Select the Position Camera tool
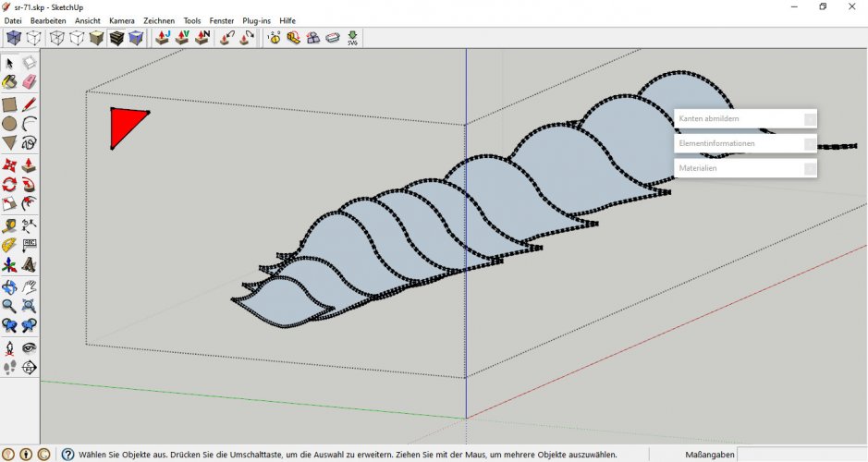This screenshot has width=868, height=462. click(x=9, y=348)
